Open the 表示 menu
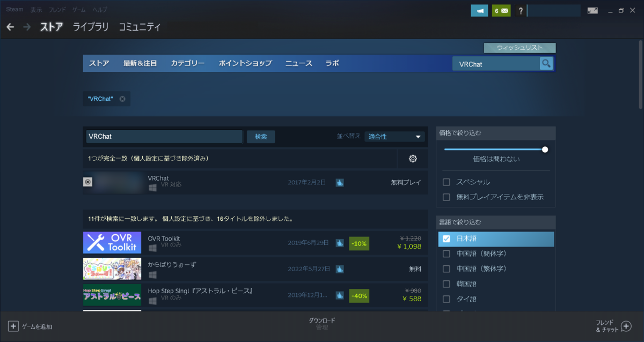The width and height of the screenshot is (644, 342). tap(36, 10)
